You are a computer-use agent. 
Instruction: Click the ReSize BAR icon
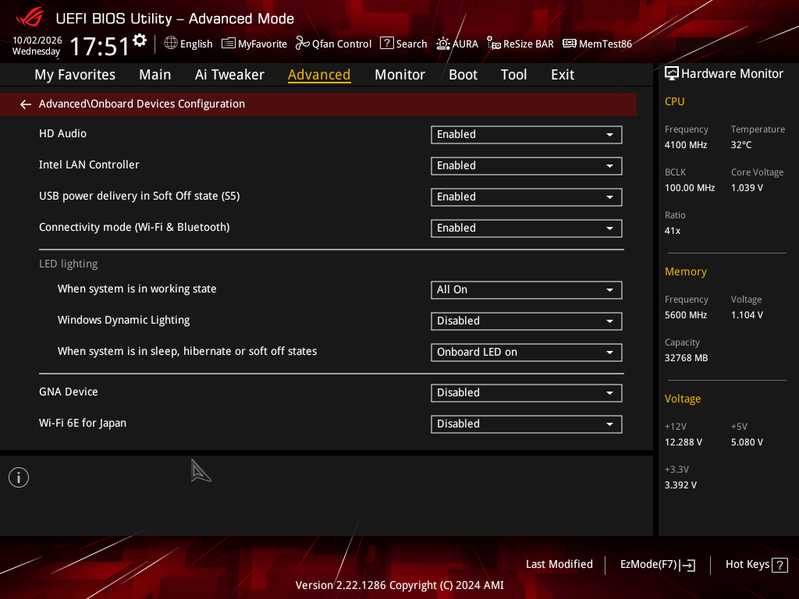493,43
